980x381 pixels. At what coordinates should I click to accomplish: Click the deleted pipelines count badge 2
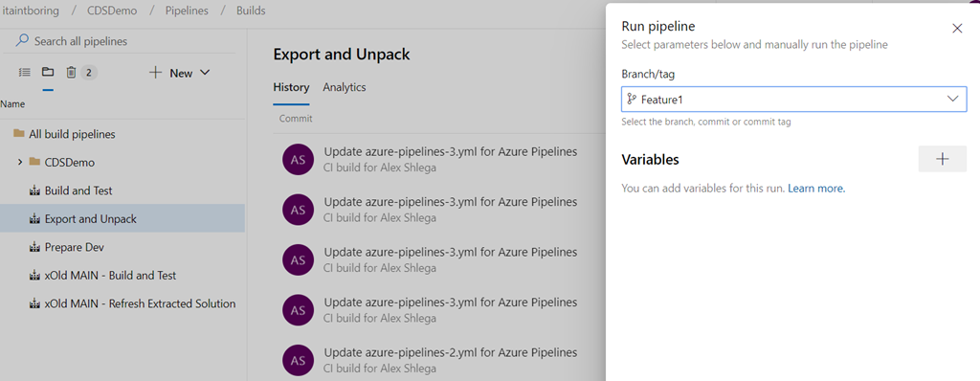[x=89, y=73]
